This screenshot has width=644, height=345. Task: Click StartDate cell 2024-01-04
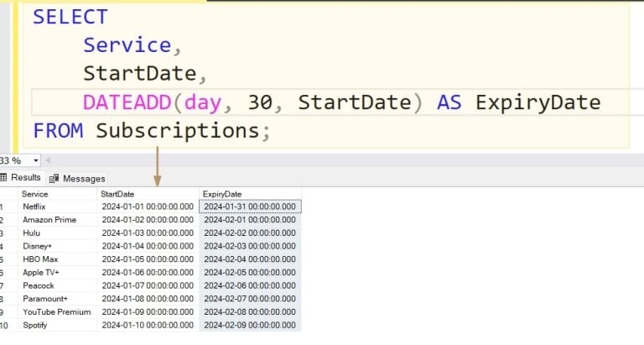coord(148,246)
